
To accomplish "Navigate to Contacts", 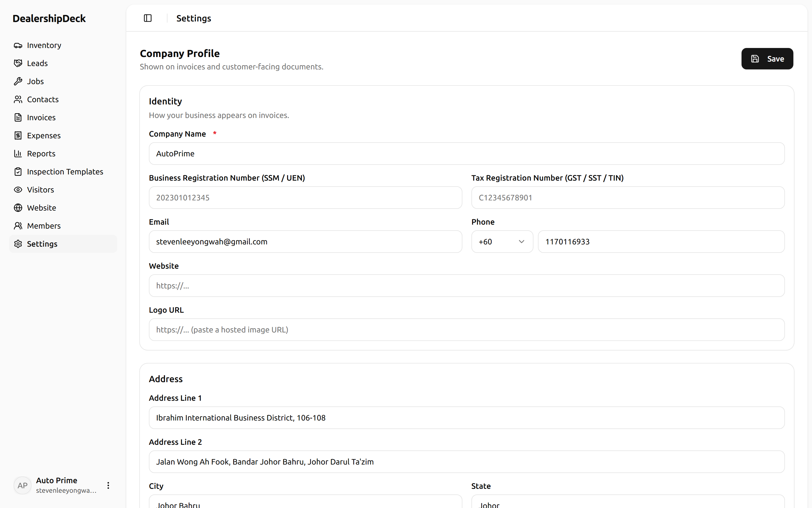I will pos(63,99).
